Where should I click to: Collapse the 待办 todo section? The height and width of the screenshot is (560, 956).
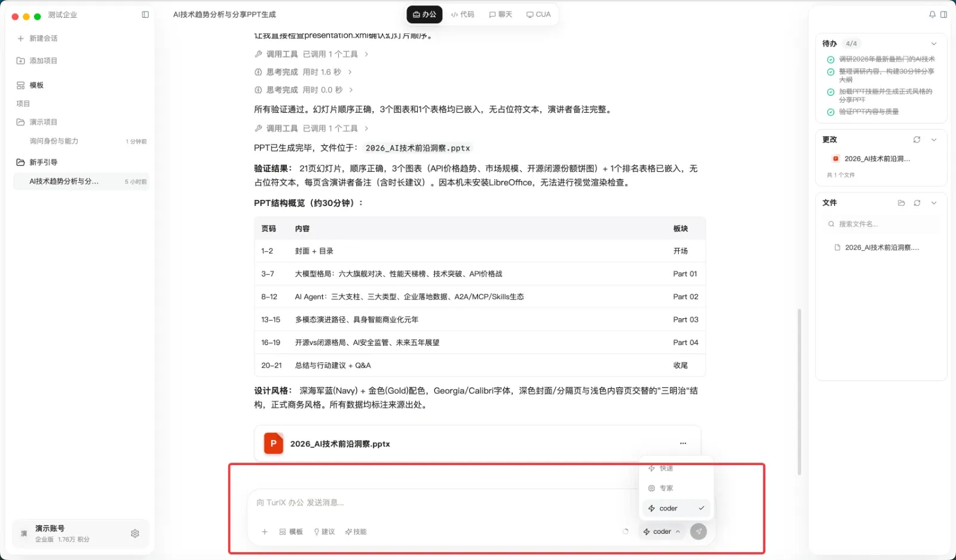coord(934,44)
